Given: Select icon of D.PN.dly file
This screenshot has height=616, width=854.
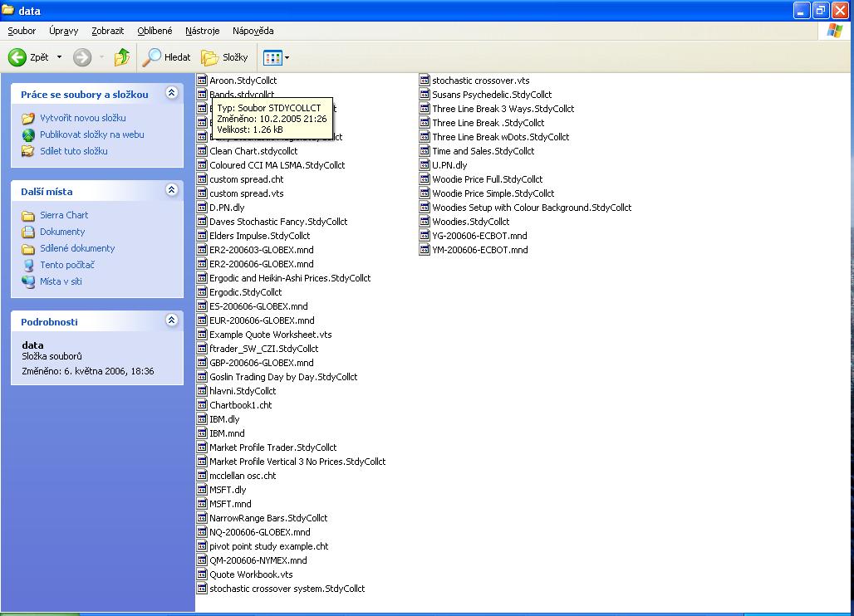Looking at the screenshot, I should tap(202, 208).
